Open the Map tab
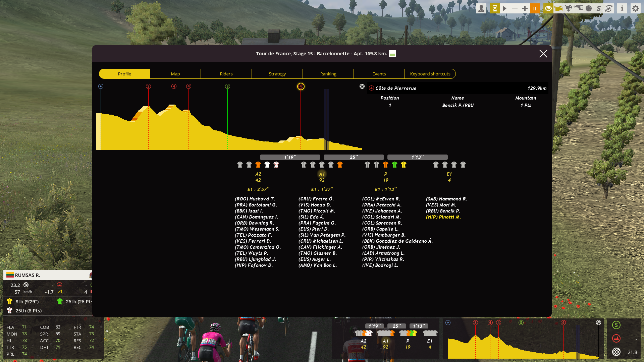Viewport: 644px width, 362px height. click(175, 74)
